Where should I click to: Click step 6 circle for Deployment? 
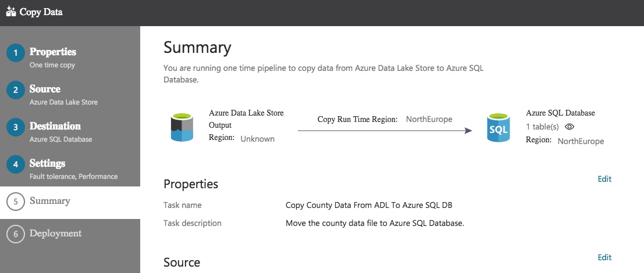click(x=16, y=234)
